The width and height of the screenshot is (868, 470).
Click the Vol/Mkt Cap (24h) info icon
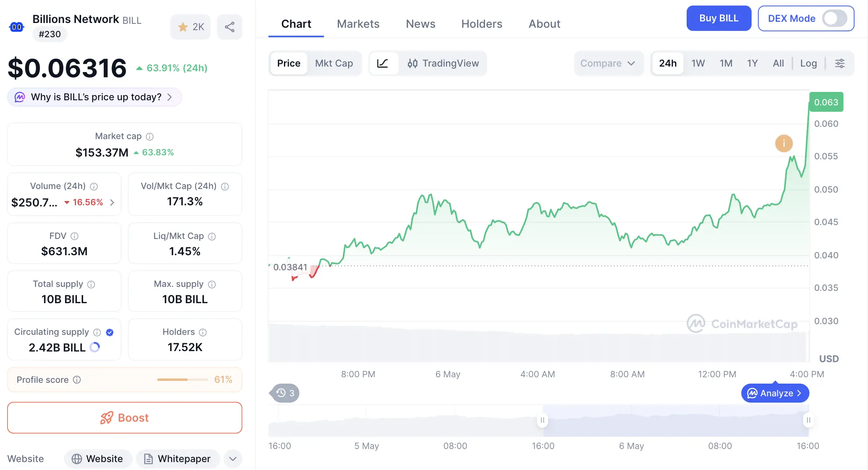(x=225, y=187)
